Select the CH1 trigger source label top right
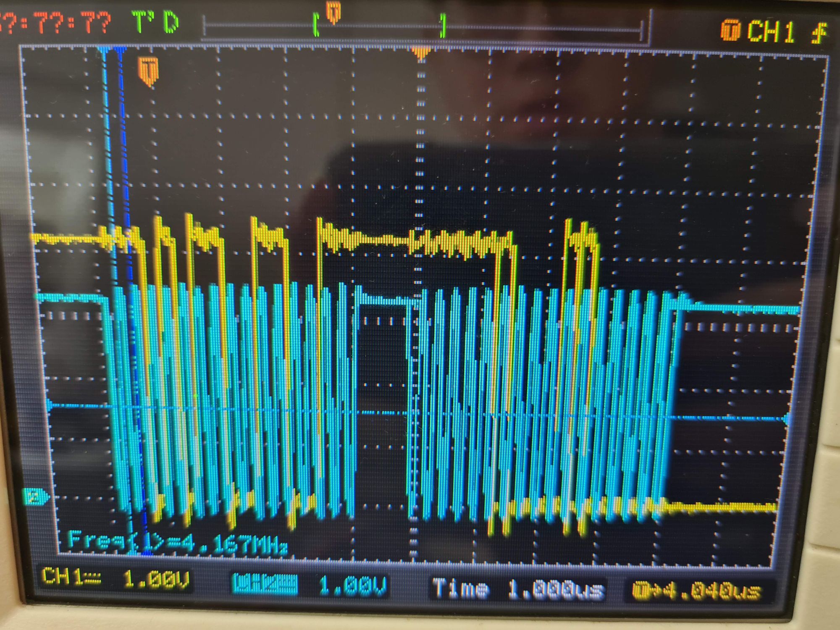 770,31
